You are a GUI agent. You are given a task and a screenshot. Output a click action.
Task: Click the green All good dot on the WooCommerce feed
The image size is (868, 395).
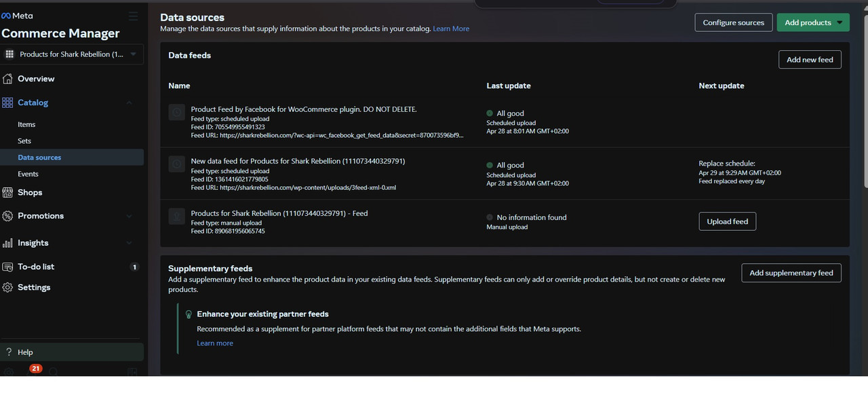(x=490, y=113)
